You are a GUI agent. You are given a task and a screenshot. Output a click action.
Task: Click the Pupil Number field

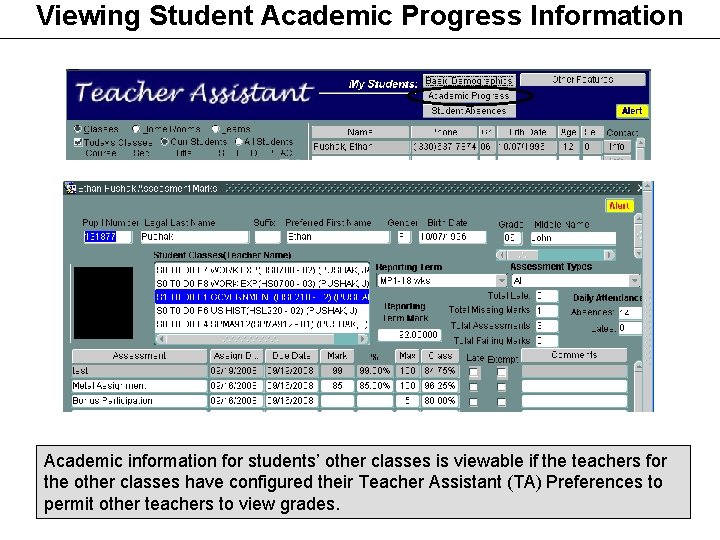(x=107, y=237)
